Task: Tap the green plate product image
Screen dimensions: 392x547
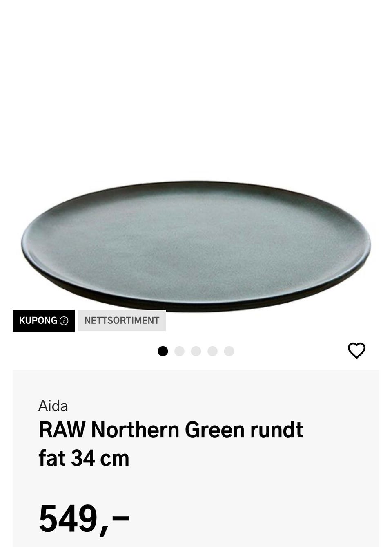Action: [x=196, y=245]
